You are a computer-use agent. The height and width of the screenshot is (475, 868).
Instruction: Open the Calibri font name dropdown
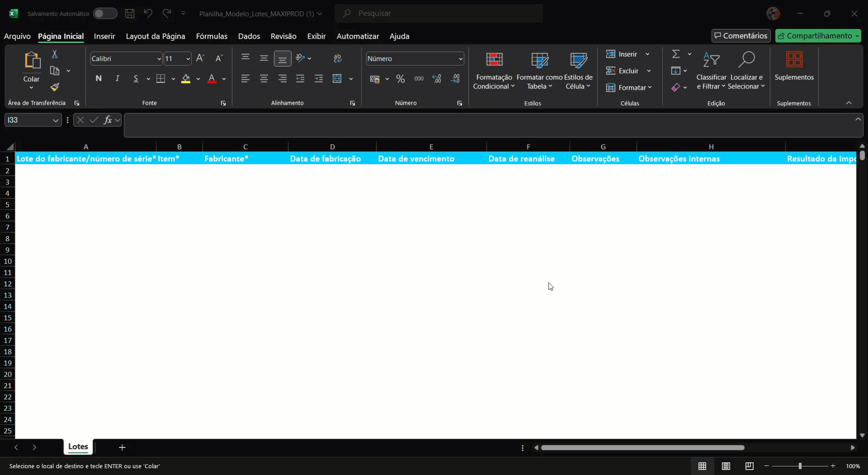(x=159, y=59)
